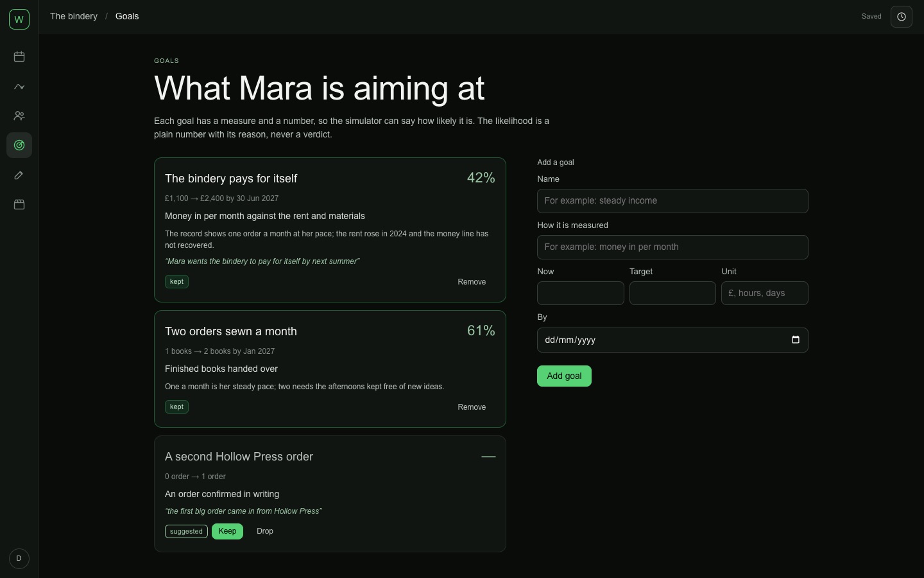The width and height of the screenshot is (924, 578).
Task: Click the title A second Hollow Press order
Action: tap(239, 457)
